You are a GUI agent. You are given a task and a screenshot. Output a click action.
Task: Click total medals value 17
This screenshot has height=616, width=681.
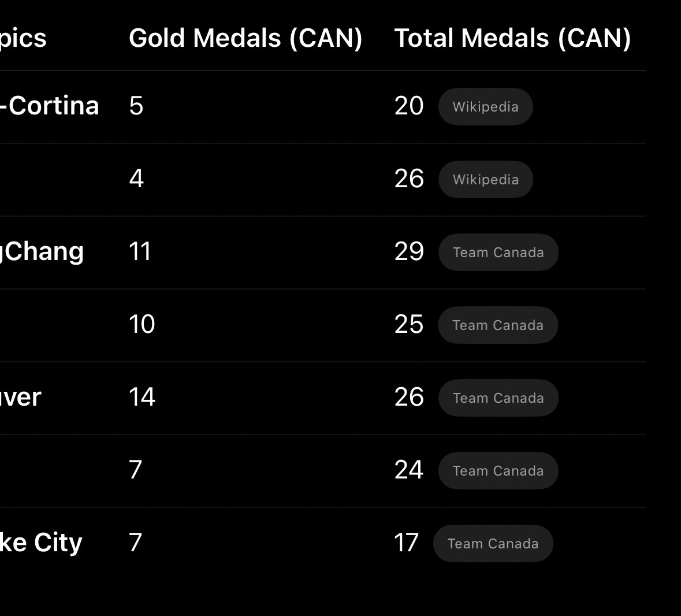(x=406, y=543)
